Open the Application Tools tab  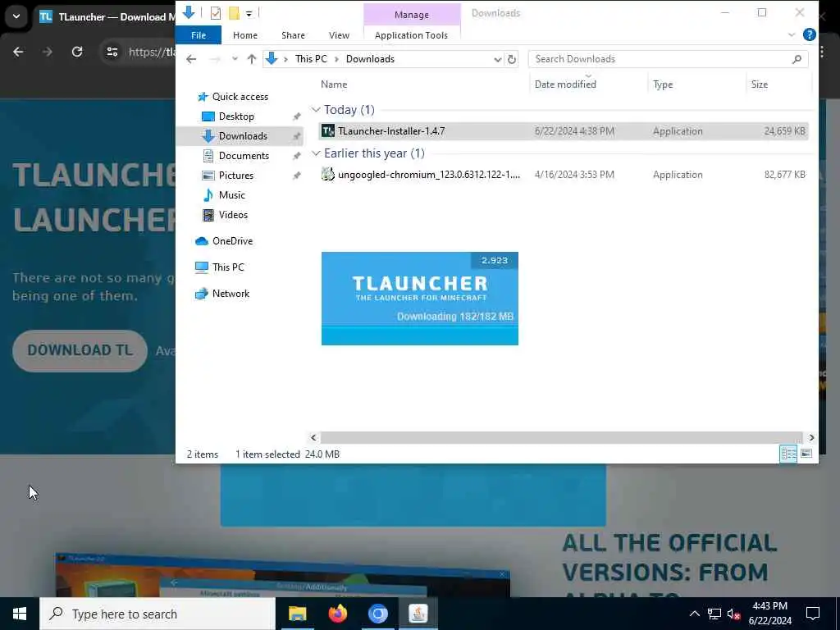(x=411, y=35)
